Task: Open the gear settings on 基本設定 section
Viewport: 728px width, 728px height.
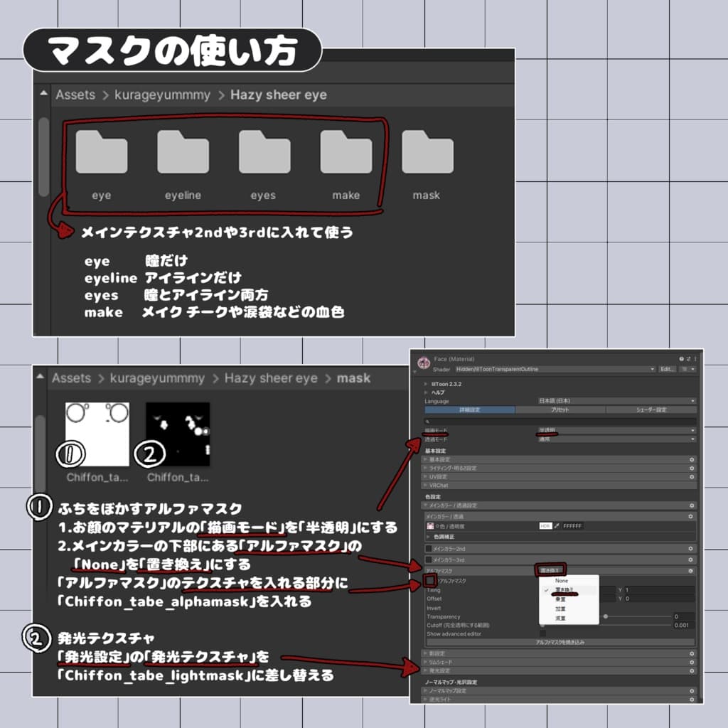Action: 692,460
